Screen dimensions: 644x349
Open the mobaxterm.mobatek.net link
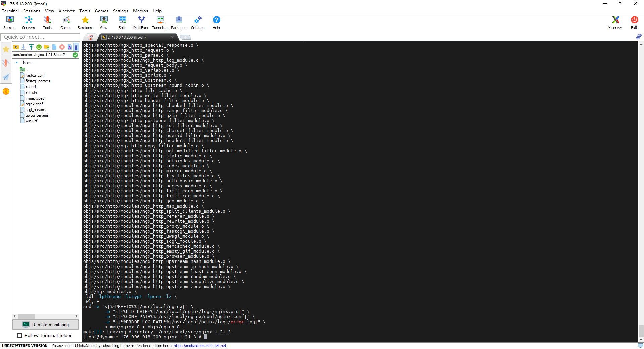tap(200, 346)
